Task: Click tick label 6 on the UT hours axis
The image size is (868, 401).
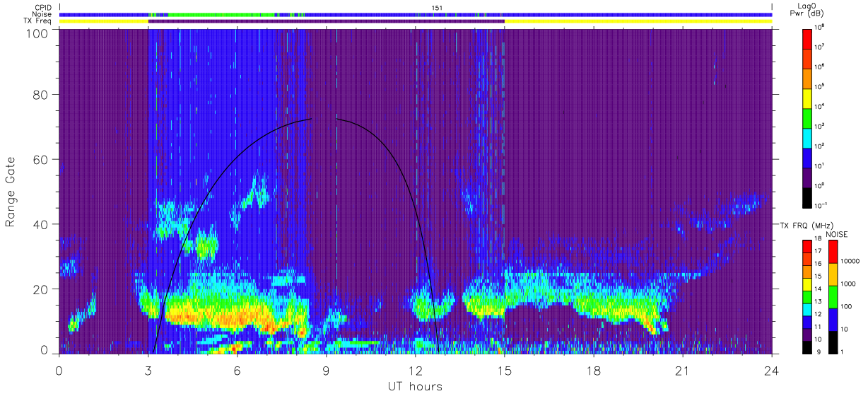Action: pos(237,371)
